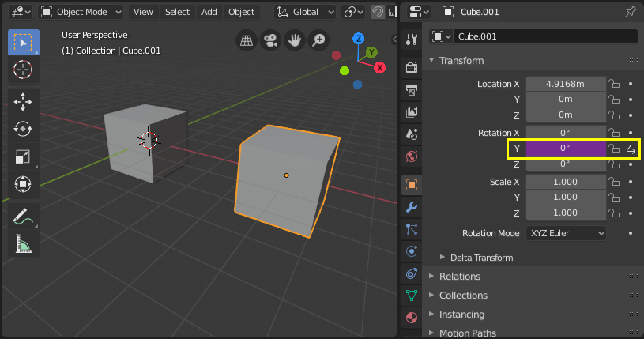
Task: Open the View menu
Action: click(x=143, y=12)
